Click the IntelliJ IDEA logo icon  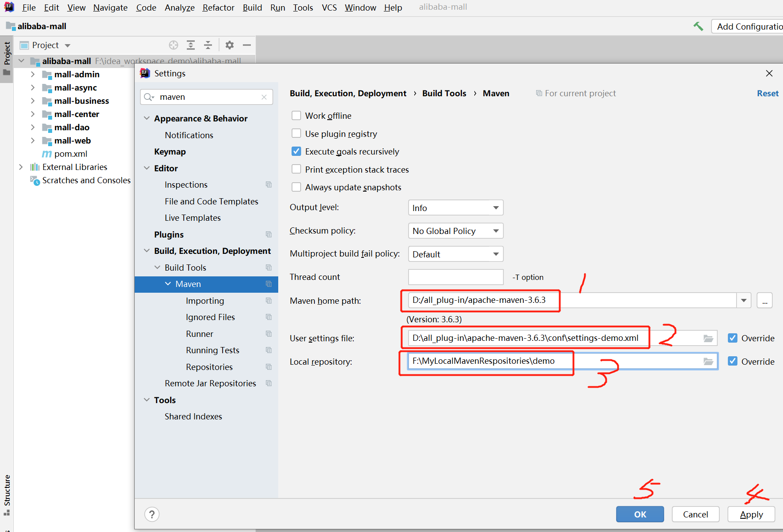[x=9, y=7]
